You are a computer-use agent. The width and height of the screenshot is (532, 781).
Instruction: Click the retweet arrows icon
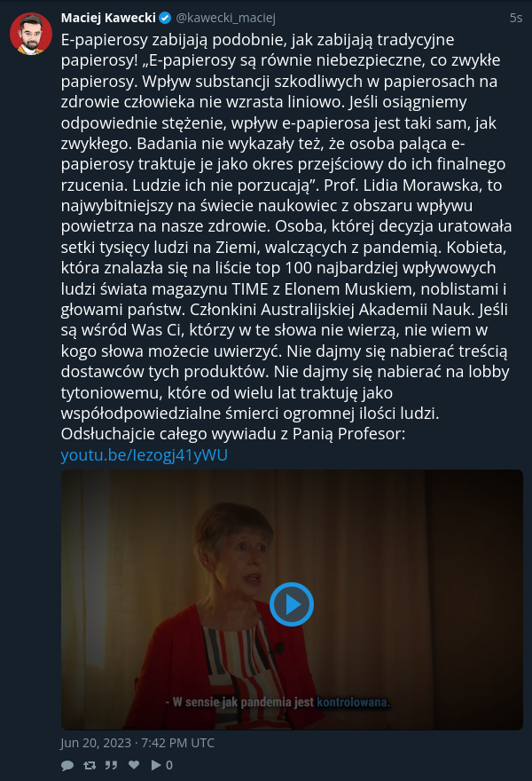(x=90, y=765)
